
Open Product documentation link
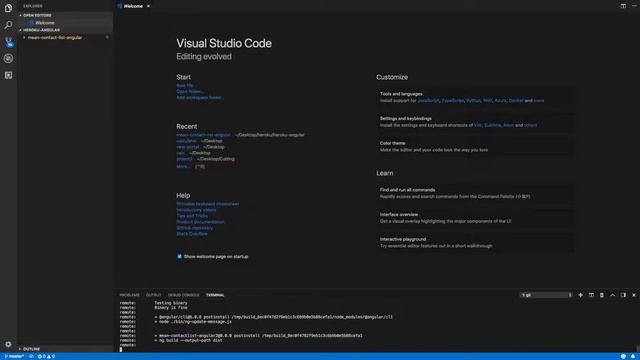[x=200, y=222]
